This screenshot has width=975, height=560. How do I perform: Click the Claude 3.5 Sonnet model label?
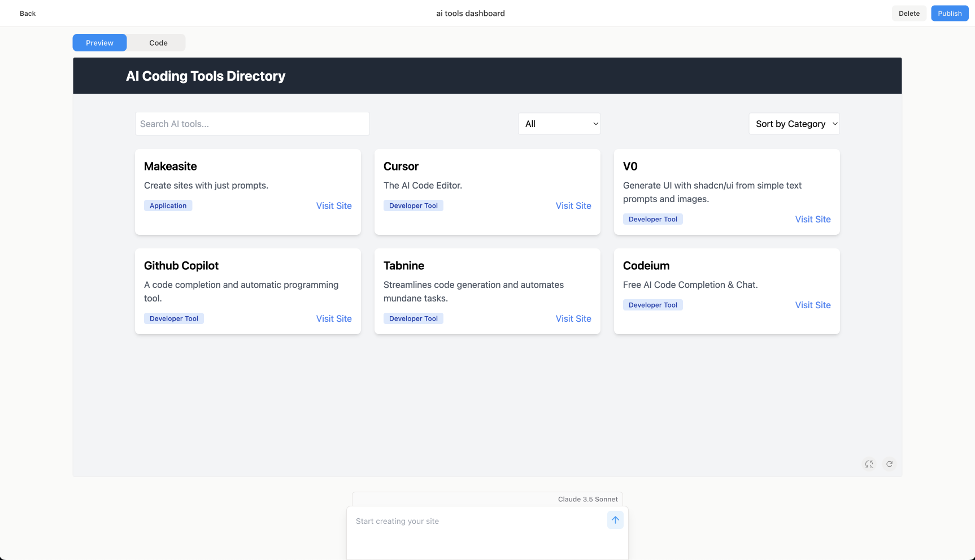[x=587, y=499]
